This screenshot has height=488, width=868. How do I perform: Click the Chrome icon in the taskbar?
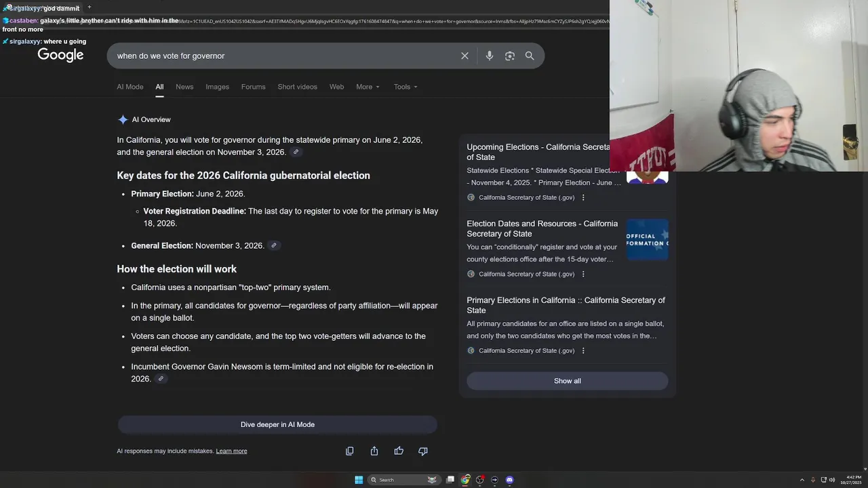point(465,480)
